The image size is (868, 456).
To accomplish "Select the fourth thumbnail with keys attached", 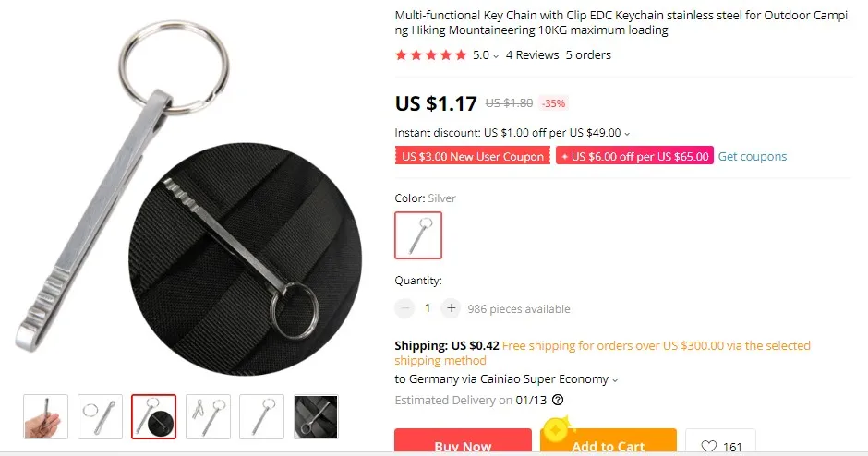I will tap(208, 416).
